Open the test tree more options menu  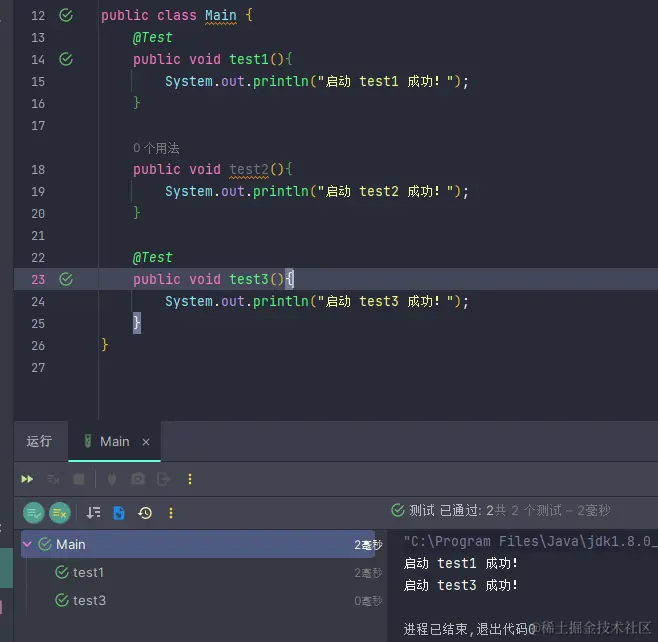[x=171, y=513]
